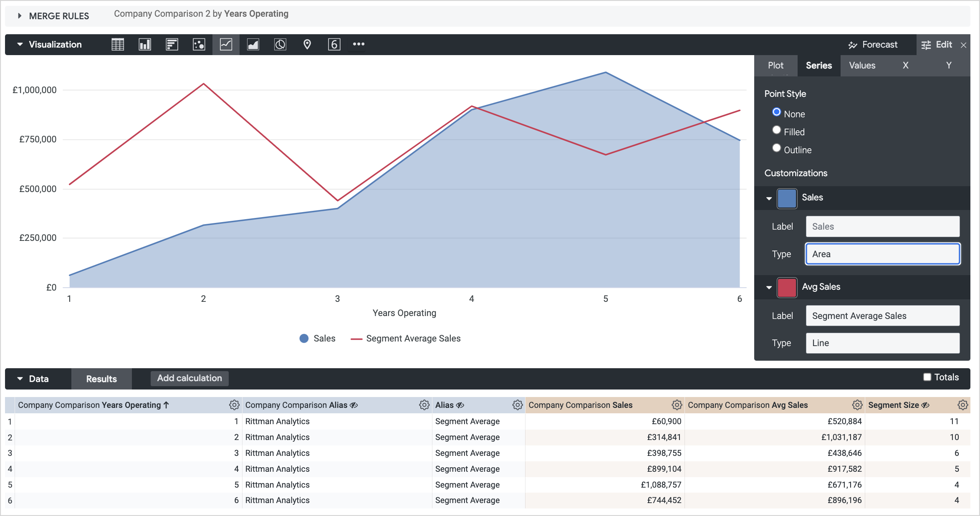Click the Forecast button

pos(873,45)
